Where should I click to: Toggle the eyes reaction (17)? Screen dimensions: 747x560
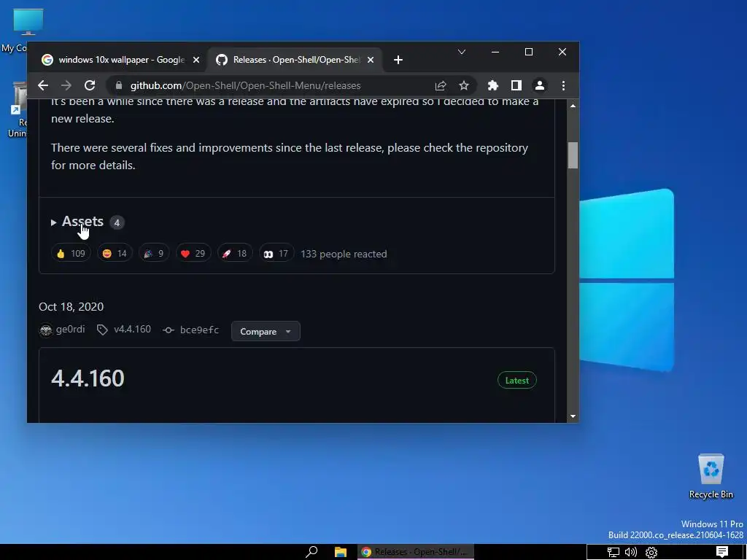pos(276,254)
